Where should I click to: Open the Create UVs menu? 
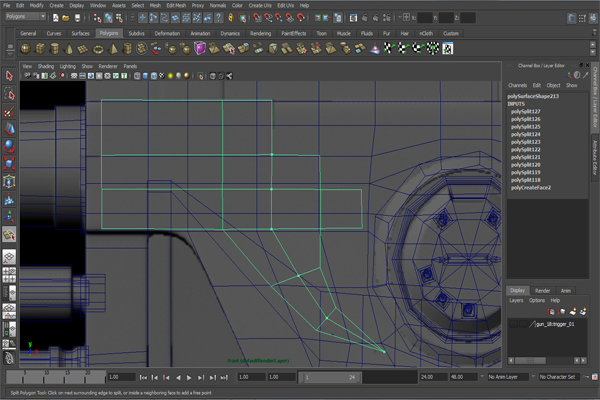pos(260,5)
